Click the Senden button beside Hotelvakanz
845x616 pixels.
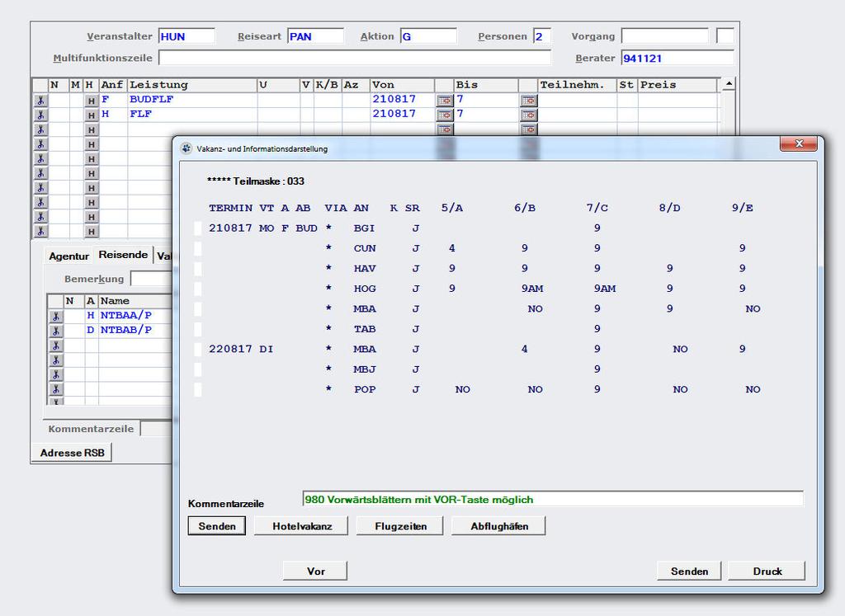point(217,526)
